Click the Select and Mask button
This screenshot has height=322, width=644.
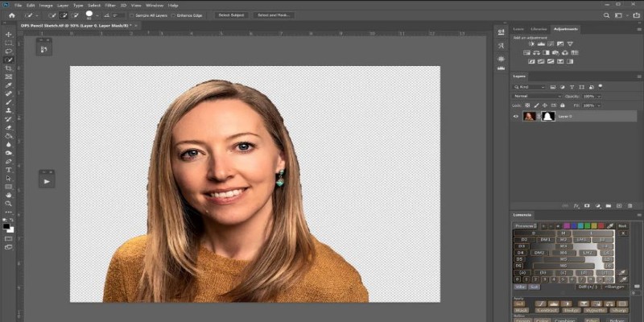coord(275,15)
